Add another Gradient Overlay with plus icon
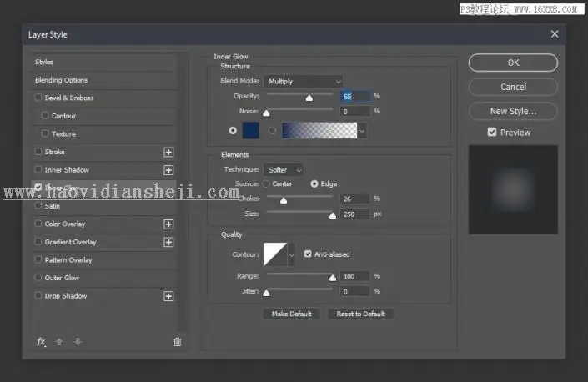The width and height of the screenshot is (588, 382). [168, 242]
